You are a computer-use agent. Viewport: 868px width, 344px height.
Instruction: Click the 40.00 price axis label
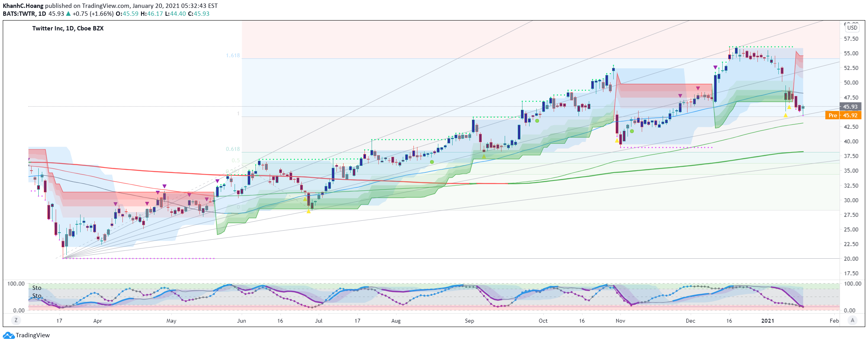(x=851, y=141)
